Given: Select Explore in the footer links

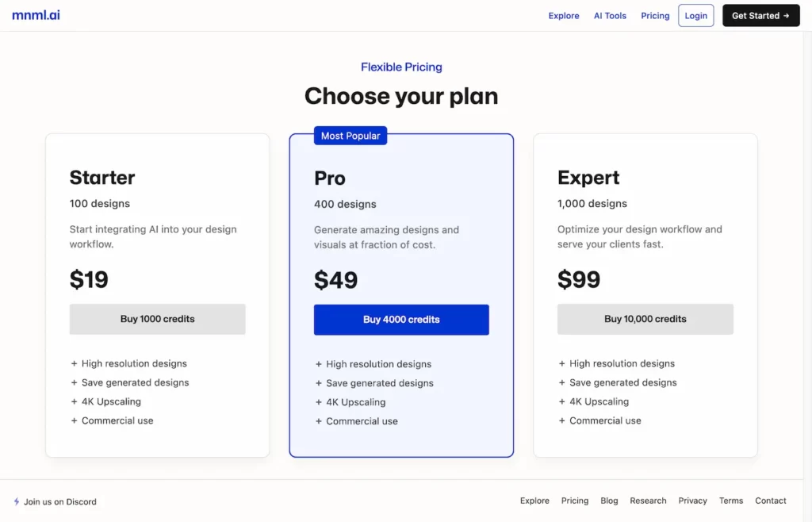Looking at the screenshot, I should click(x=534, y=501).
